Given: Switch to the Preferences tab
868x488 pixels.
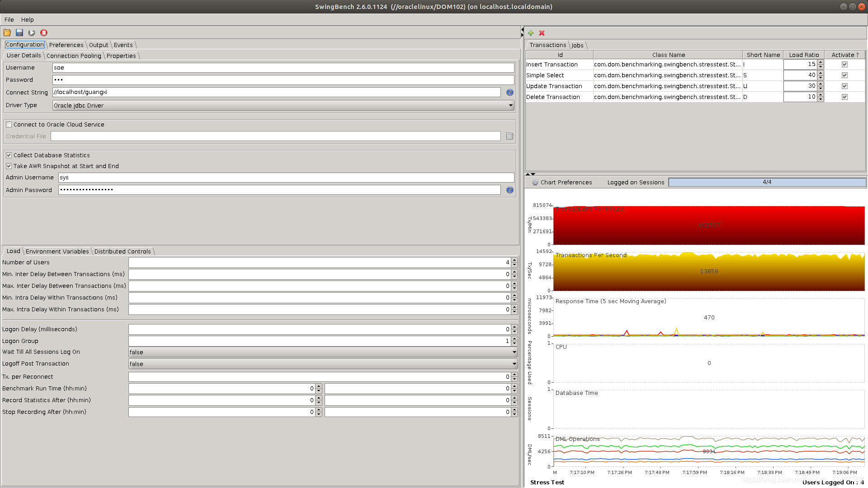Looking at the screenshot, I should click(66, 45).
